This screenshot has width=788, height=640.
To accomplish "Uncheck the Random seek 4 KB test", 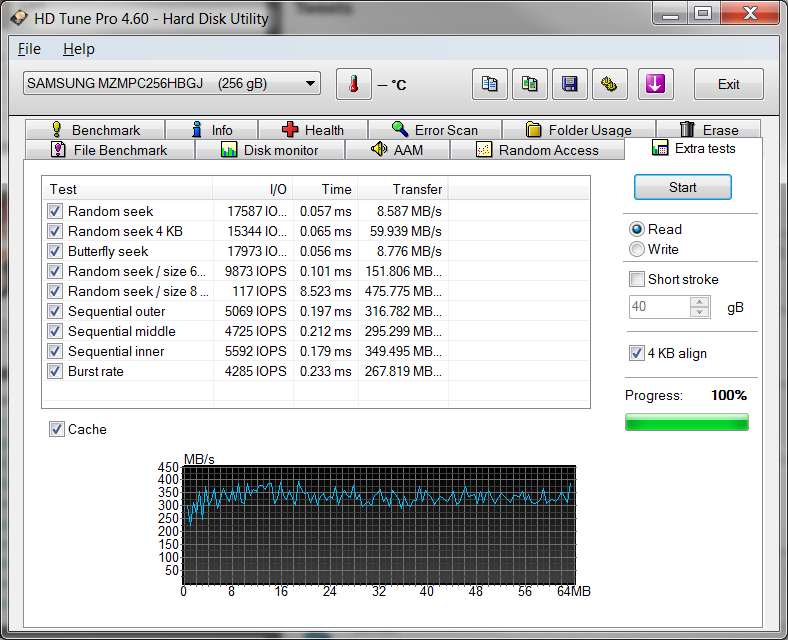I will 55,231.
